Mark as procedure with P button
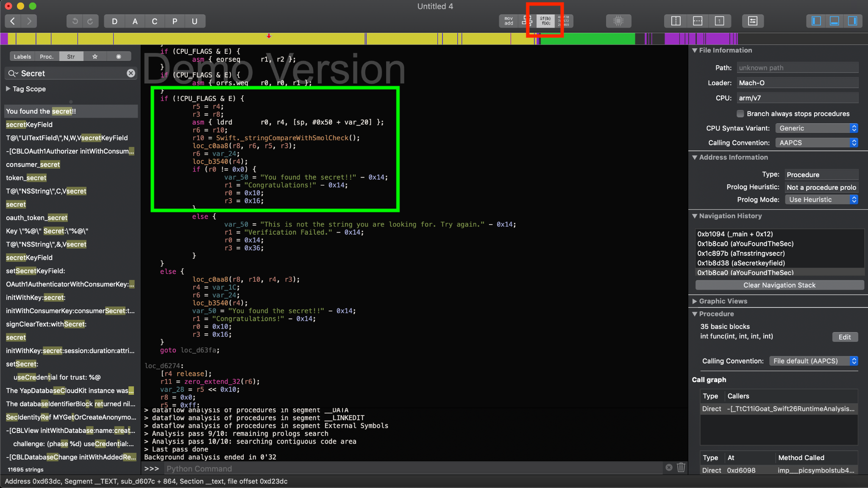 coord(175,21)
